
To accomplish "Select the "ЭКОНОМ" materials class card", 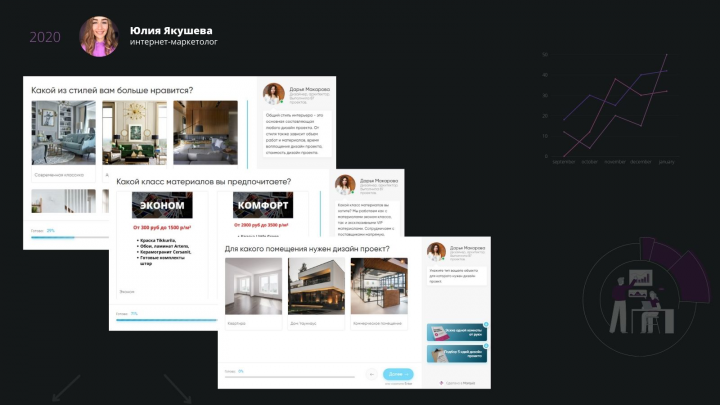I will (x=162, y=245).
